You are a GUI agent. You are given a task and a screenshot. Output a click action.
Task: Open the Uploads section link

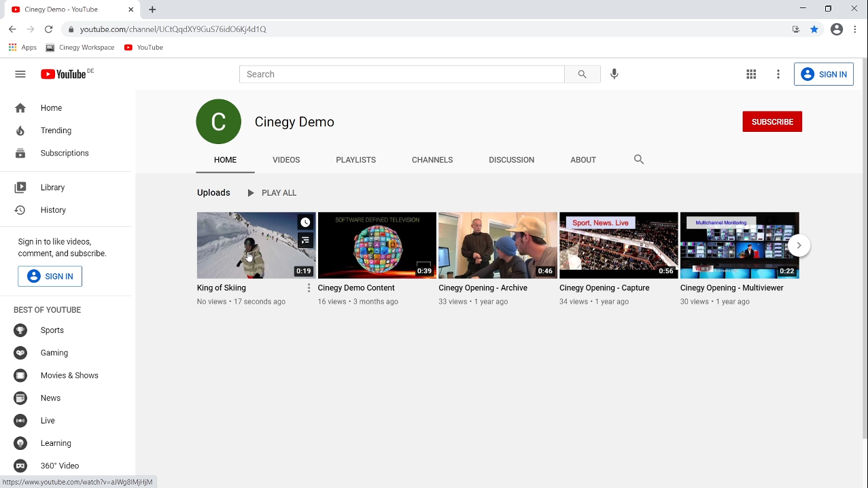213,193
